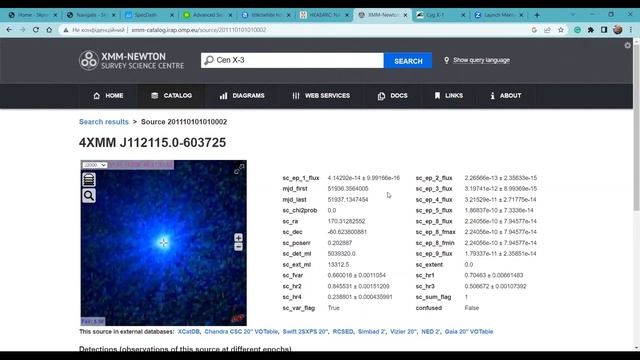The image size is (640, 360).
Task: Open the XCatDB external link
Action: [189, 331]
